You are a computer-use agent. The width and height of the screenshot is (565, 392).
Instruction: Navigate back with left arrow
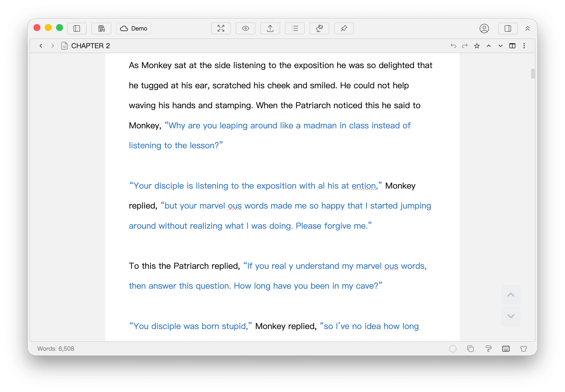click(41, 46)
